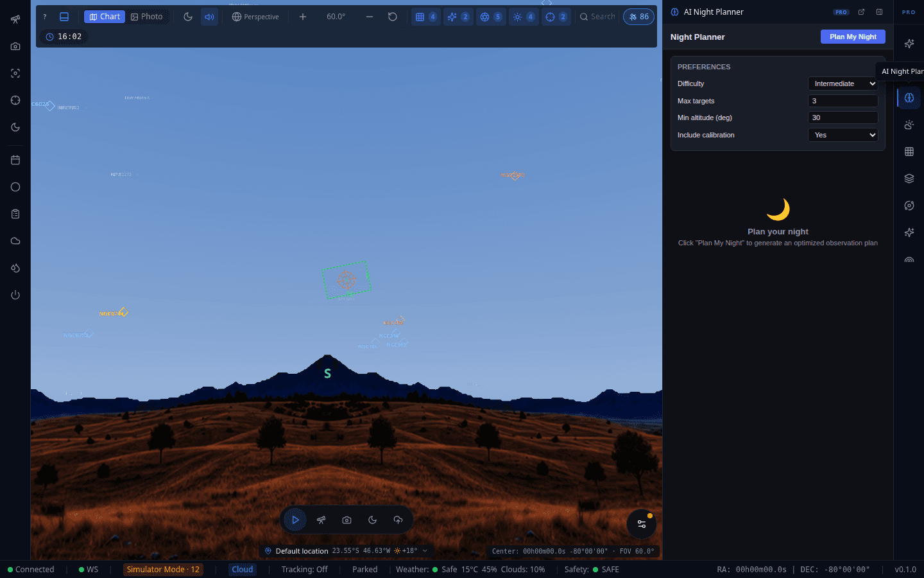Expand the Default location chevron
Image resolution: width=924 pixels, height=578 pixels.
pyautogui.click(x=425, y=551)
